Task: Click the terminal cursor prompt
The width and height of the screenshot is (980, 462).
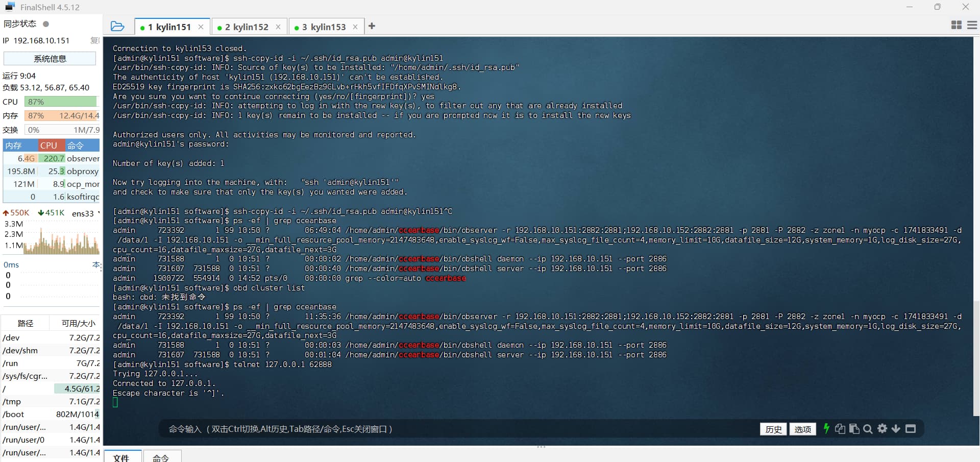Action: coord(115,402)
